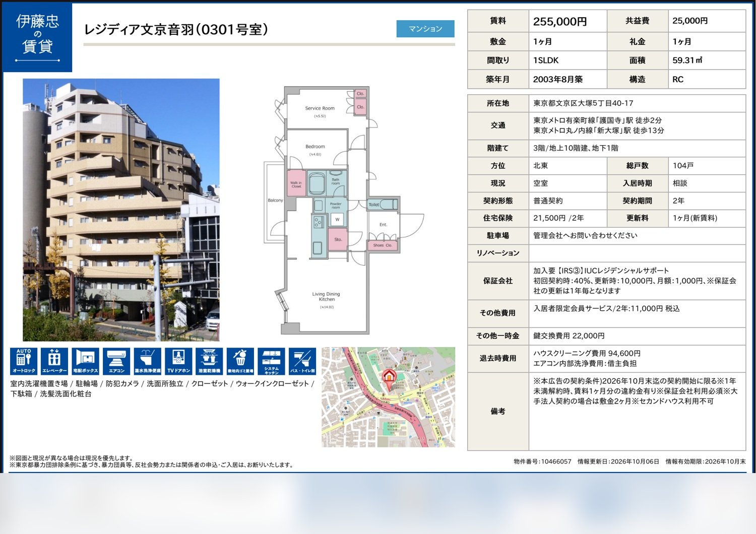Select the update date 情報更新日:2026年10月06日
This screenshot has height=534, width=756.
coord(618,461)
